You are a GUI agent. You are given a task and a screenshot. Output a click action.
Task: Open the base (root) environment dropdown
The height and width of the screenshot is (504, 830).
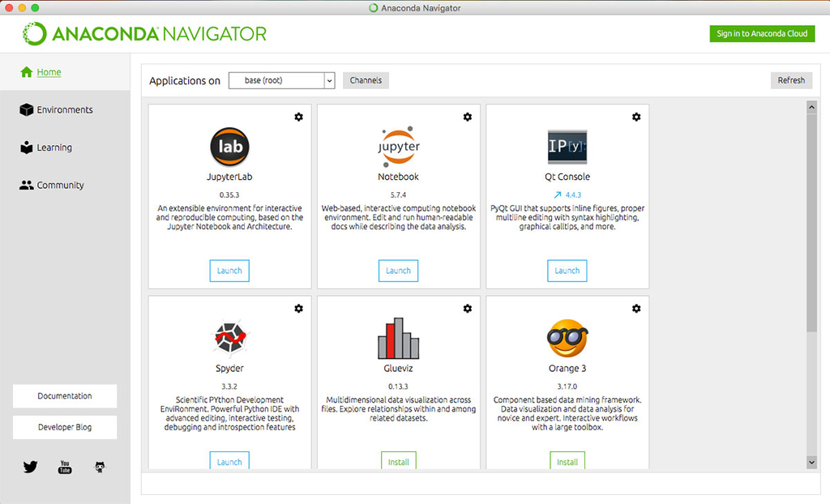tap(281, 80)
